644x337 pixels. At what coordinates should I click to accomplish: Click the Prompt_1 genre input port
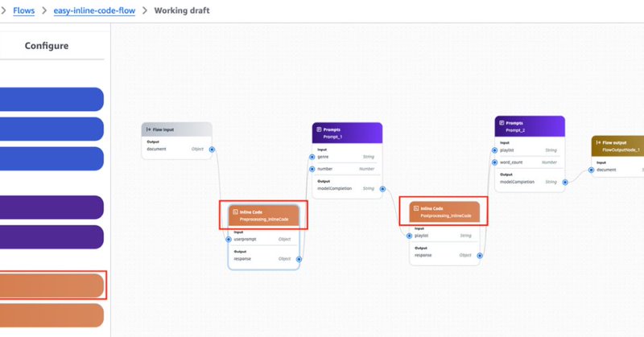coord(312,157)
